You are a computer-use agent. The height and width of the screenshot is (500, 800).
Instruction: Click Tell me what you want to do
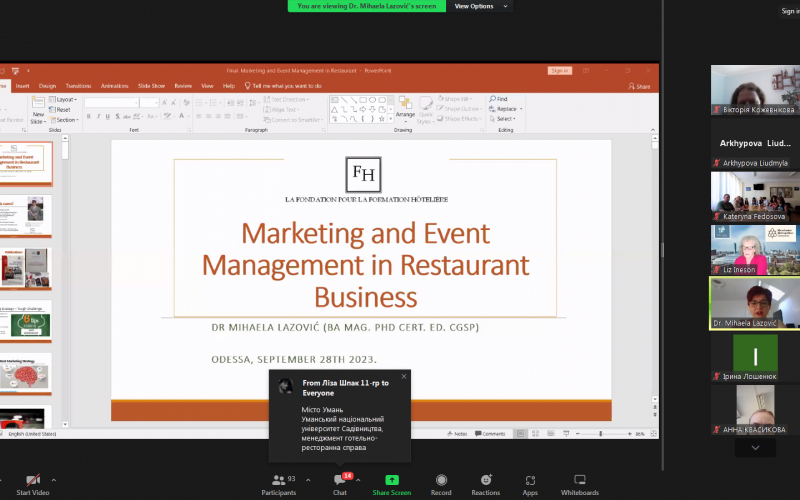click(x=283, y=86)
